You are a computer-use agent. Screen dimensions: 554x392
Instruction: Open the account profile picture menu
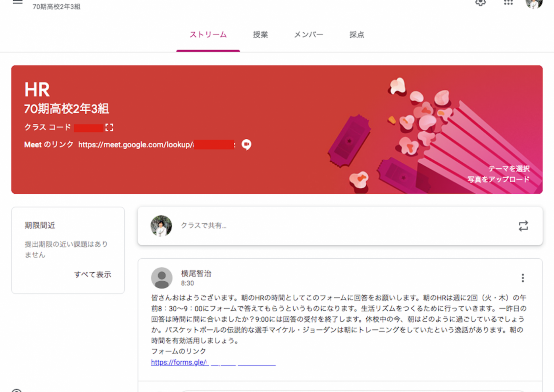click(534, 3)
